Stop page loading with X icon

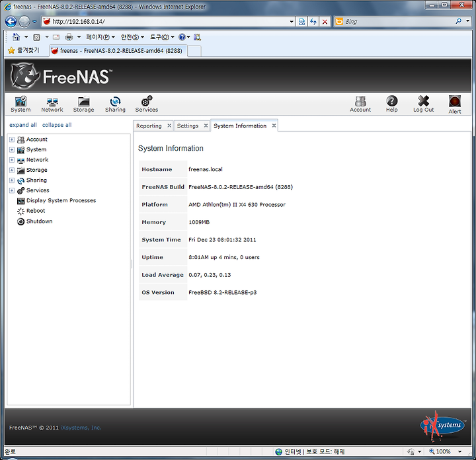coord(325,22)
